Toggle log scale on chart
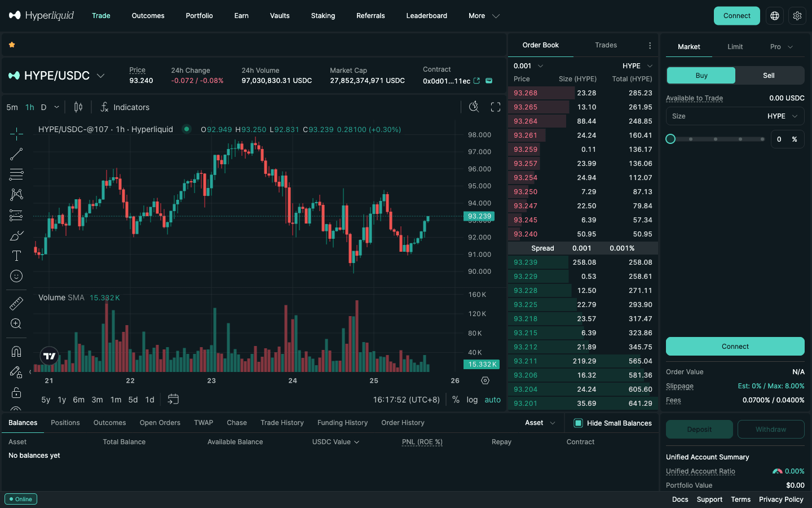 click(472, 400)
